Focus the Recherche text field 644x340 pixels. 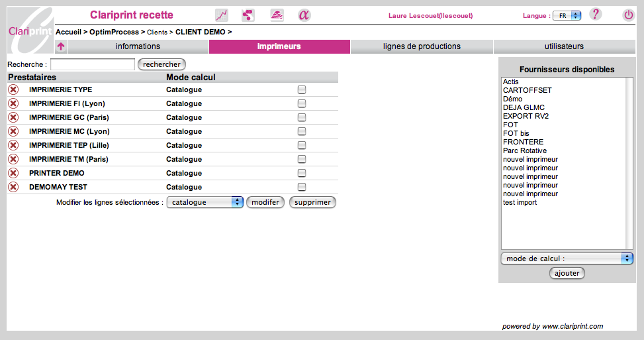click(93, 64)
